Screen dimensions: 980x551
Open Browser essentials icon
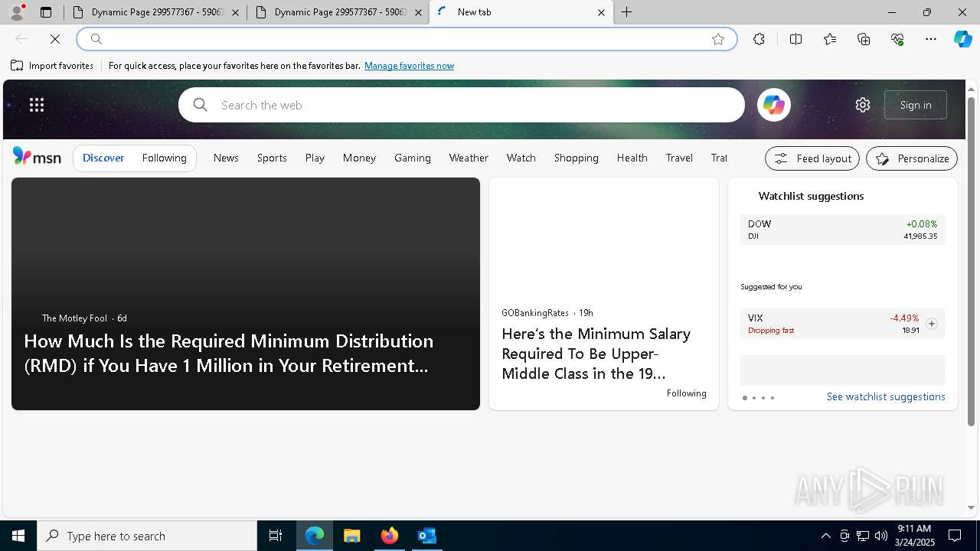pyautogui.click(x=897, y=39)
